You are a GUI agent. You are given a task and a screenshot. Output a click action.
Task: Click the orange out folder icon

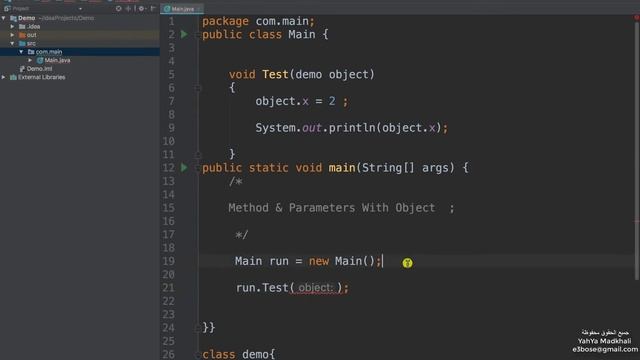tap(22, 35)
